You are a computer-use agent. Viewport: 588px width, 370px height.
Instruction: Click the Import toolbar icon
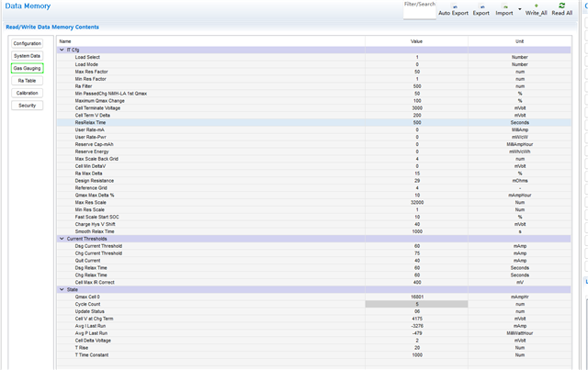pos(504,10)
